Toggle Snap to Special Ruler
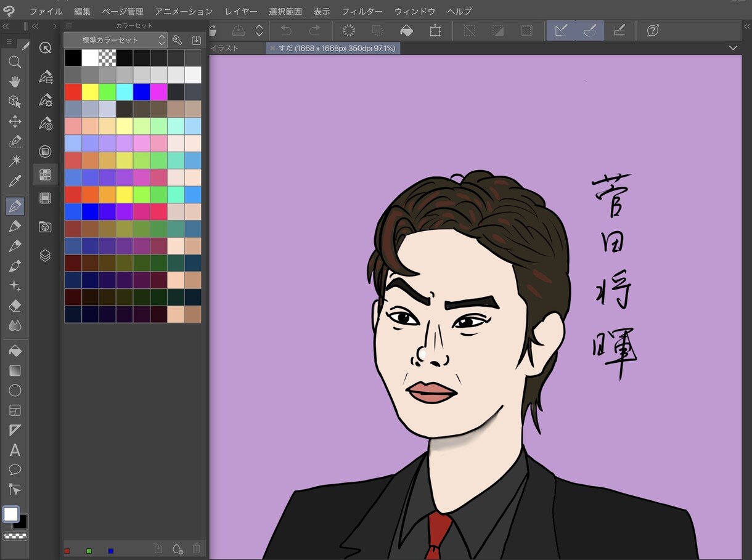This screenshot has height=560, width=752. (590, 30)
